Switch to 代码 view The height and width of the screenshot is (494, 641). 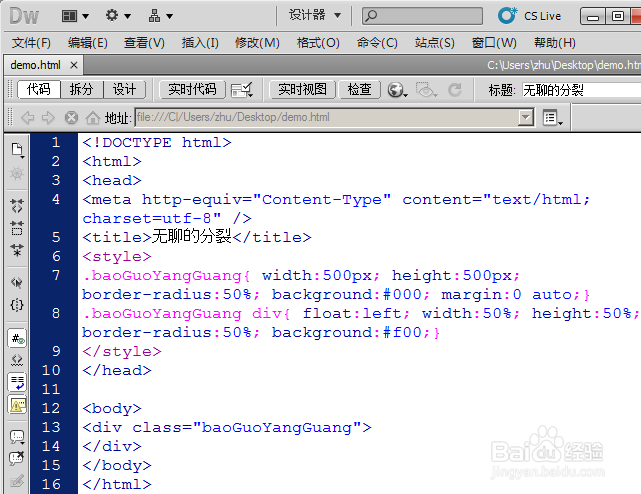click(x=39, y=89)
